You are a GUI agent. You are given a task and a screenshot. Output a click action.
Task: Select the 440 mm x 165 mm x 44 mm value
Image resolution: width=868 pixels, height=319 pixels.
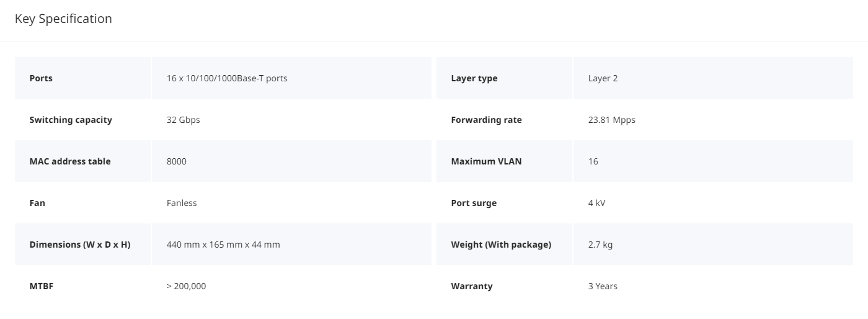coord(223,245)
